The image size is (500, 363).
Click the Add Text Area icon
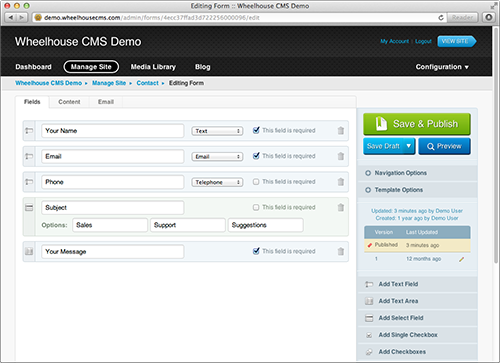[369, 301]
